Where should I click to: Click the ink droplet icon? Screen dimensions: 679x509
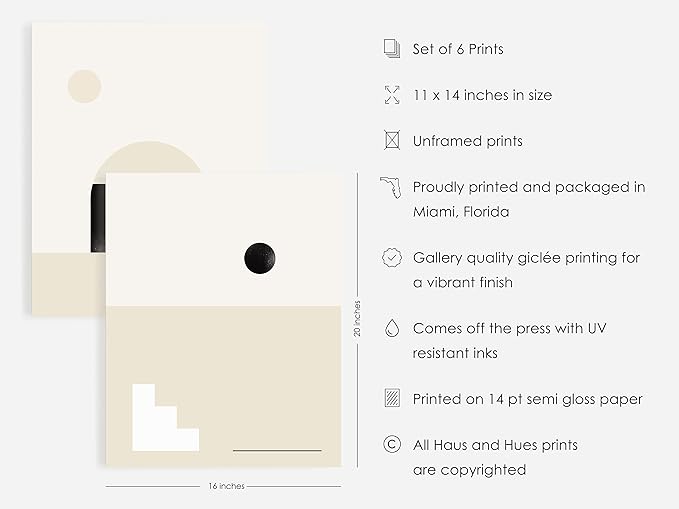click(x=391, y=328)
